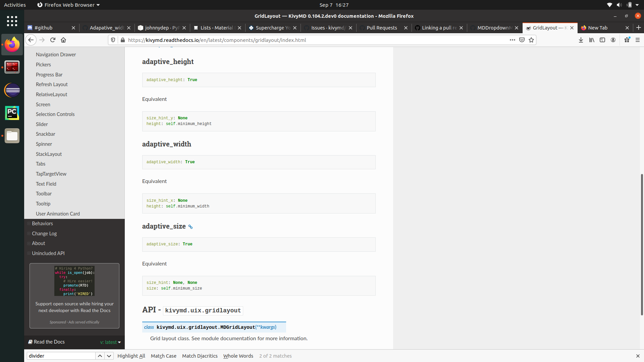Enable Whole Words matching

point(238,356)
